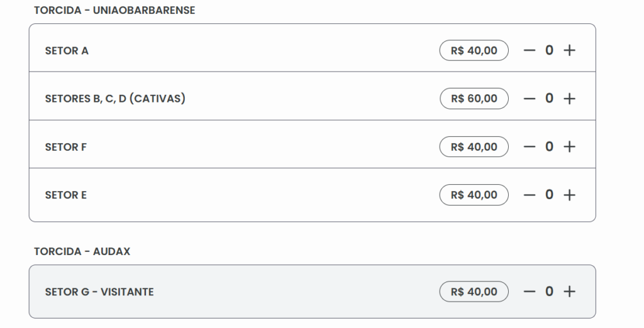The width and height of the screenshot is (644, 328).
Task: Click the R$ 40,00 price of Setor A
Action: point(474,50)
